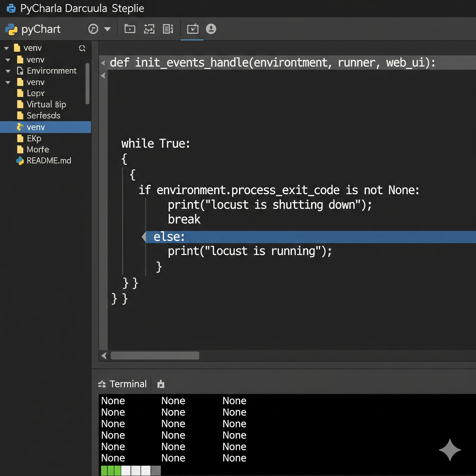Open the dropdown arrow beside clock icon
The width and height of the screenshot is (476, 476).
[x=107, y=29]
